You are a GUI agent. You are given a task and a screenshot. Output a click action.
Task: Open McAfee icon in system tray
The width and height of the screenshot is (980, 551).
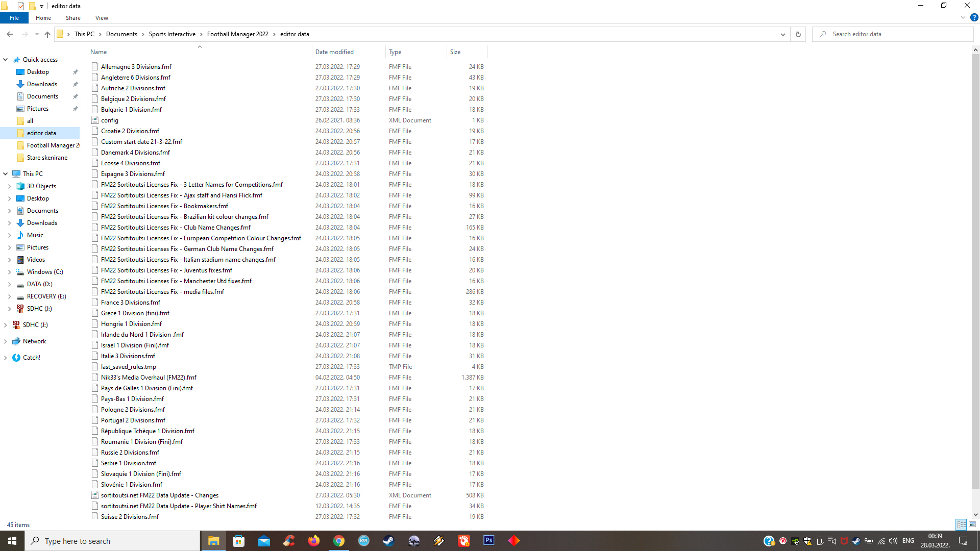coord(844,541)
